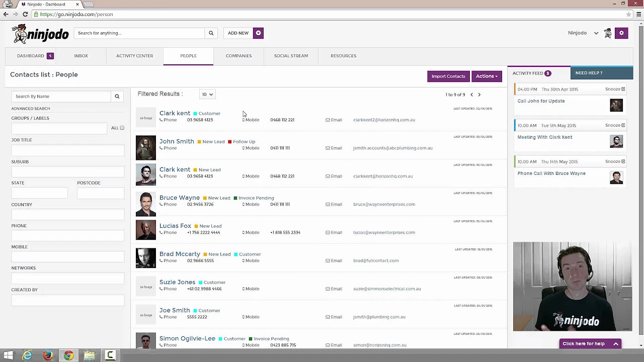Screen dimensions: 644x362
Task: Click the Search for anything field
Action: (139, 33)
